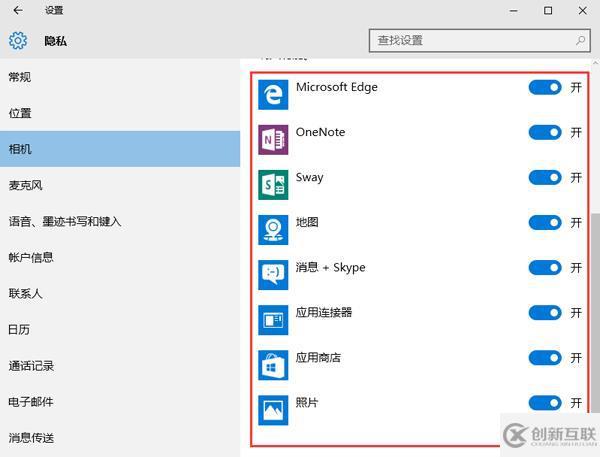Open the 消息传送 section
The width and height of the screenshot is (600, 457).
tap(120, 438)
